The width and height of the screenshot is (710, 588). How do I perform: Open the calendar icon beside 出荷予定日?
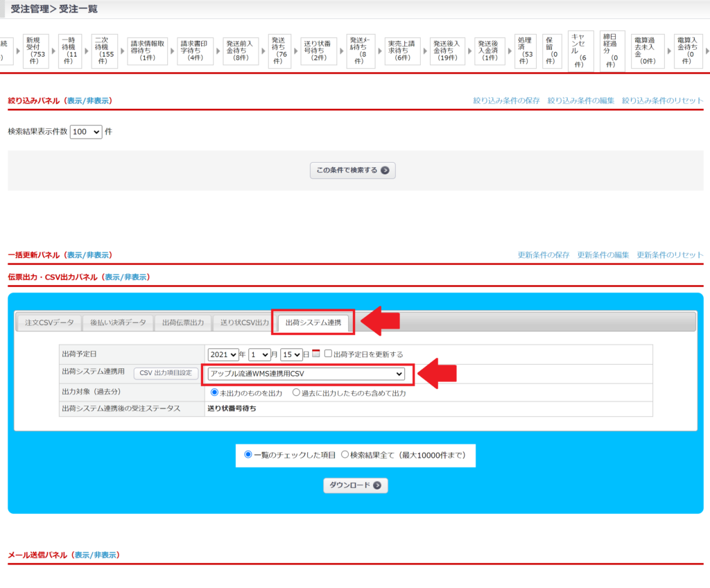pyautogui.click(x=316, y=354)
